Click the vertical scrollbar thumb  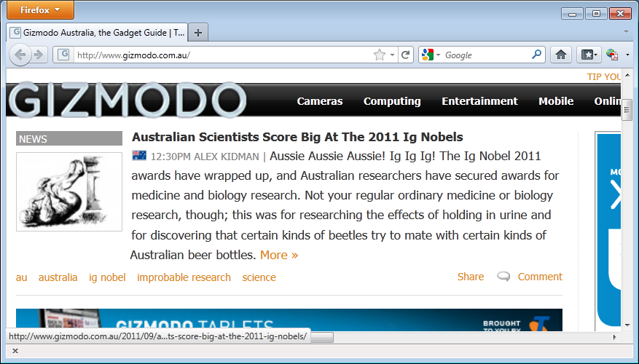coord(627,109)
